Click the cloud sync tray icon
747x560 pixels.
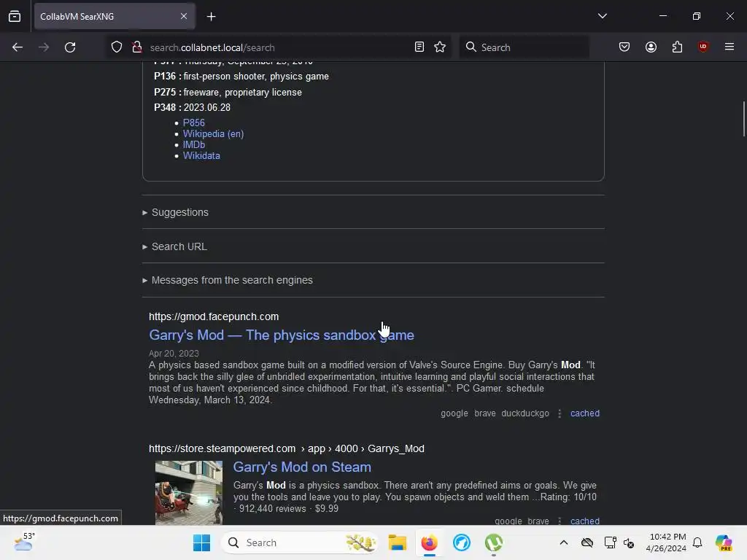tap(587, 542)
